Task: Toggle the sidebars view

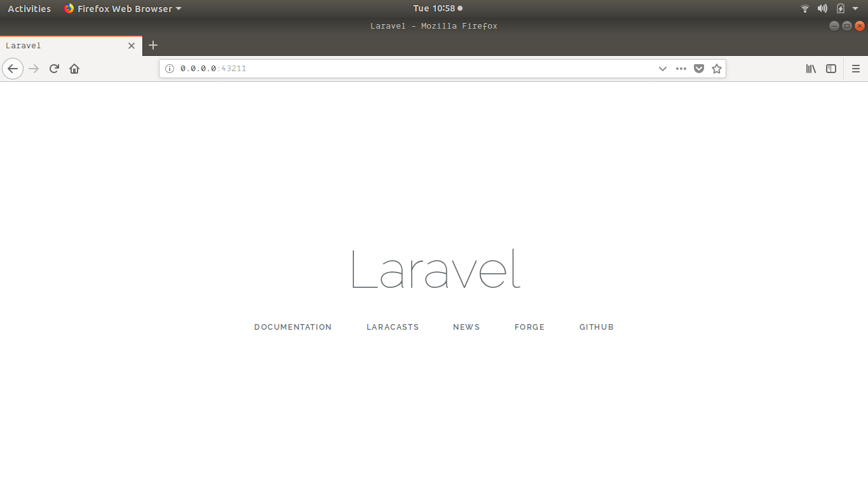Action: point(831,69)
